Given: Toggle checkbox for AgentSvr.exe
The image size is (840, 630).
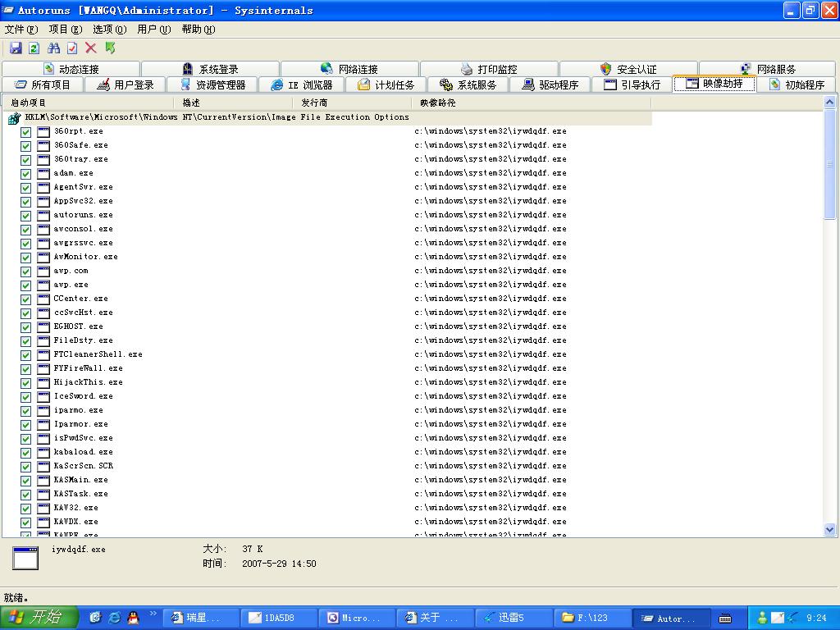Looking at the screenshot, I should [x=25, y=188].
